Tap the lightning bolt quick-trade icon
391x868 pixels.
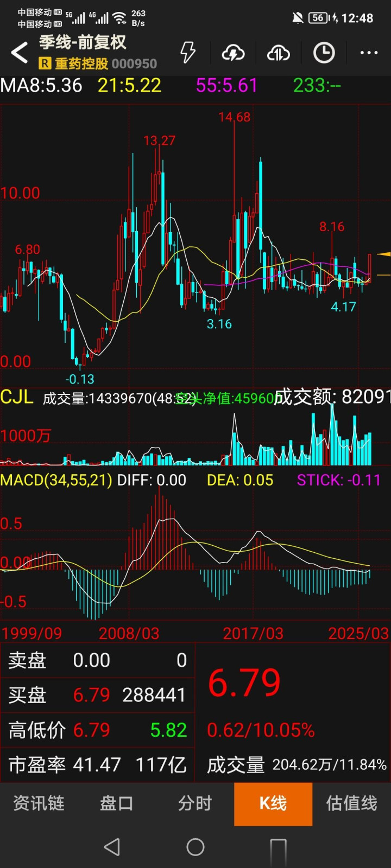click(x=188, y=53)
